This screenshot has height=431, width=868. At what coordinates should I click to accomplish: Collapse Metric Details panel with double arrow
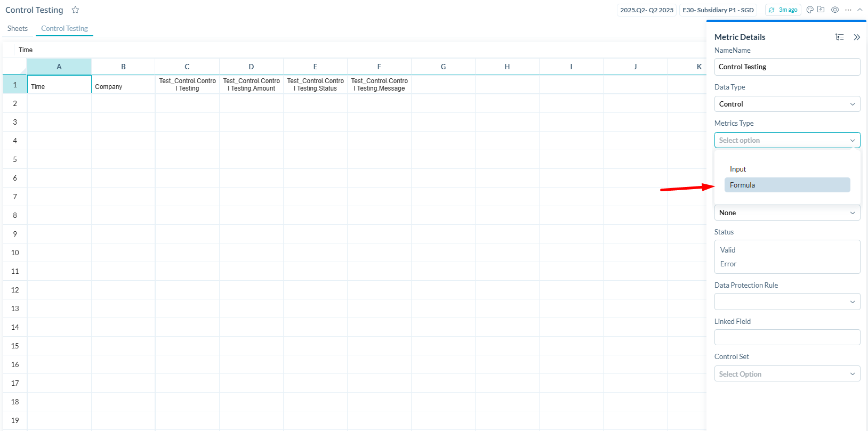coord(857,37)
